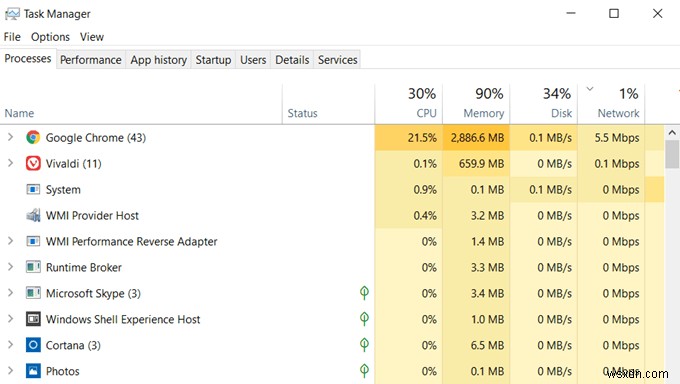Click the WMI Performance Reverse Adapter icon

33,241
